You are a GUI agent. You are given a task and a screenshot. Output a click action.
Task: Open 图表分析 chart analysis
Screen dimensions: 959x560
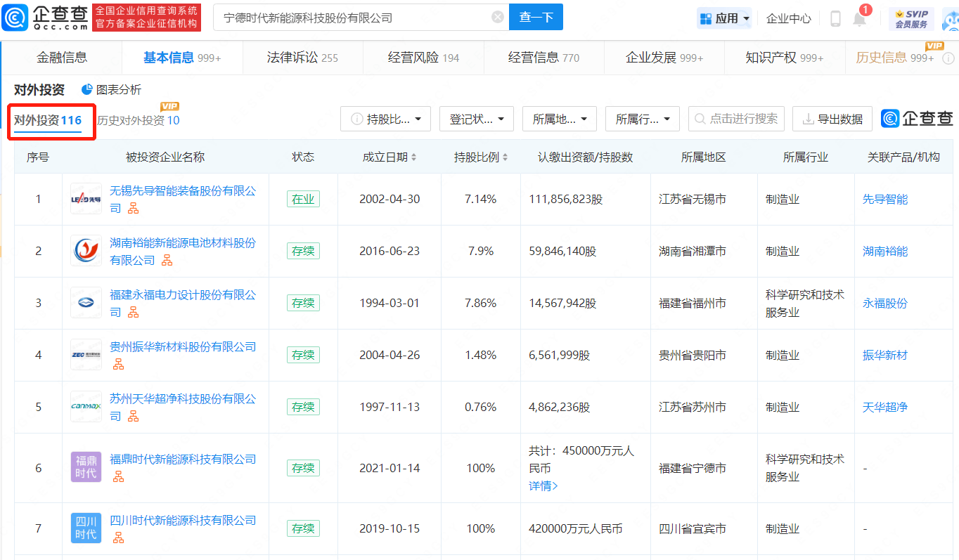[x=111, y=89]
